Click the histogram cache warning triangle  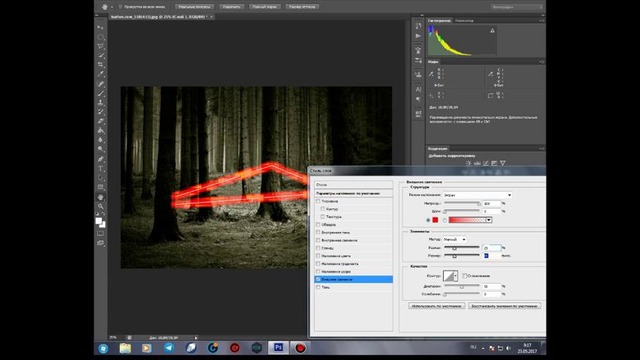[x=492, y=31]
